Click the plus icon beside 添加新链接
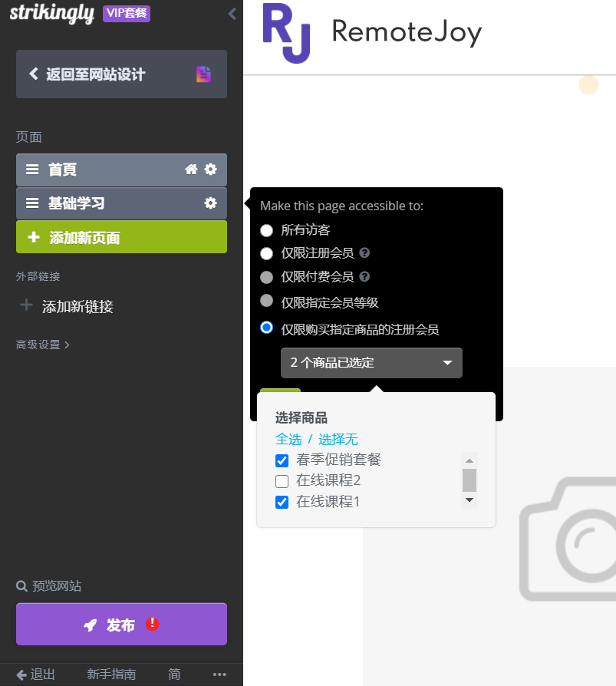 (x=27, y=305)
